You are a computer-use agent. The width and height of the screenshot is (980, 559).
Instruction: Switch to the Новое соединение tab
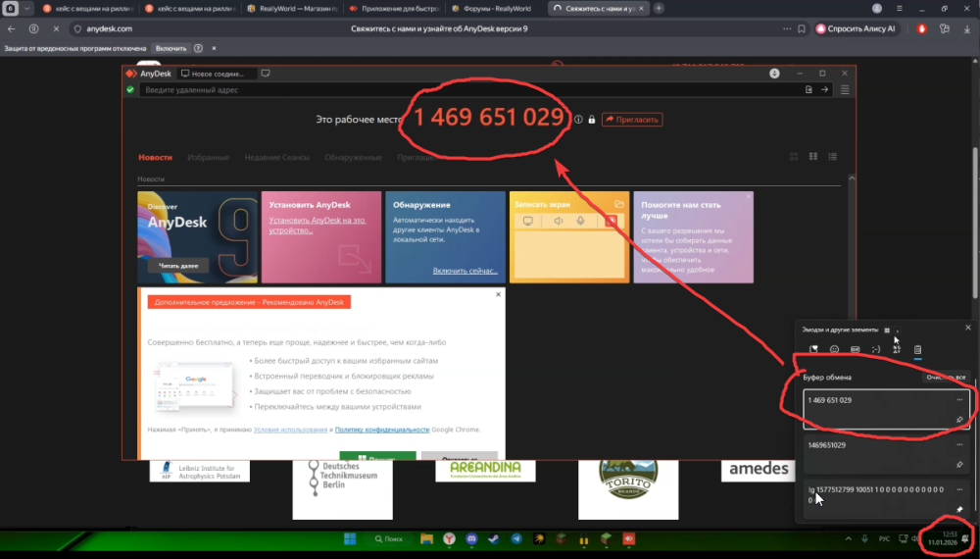click(217, 74)
